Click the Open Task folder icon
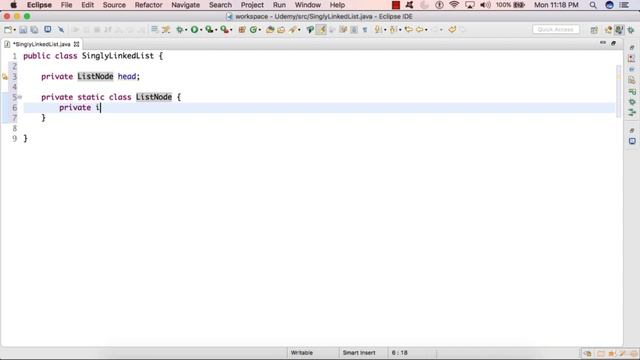The image size is (640, 360). [281, 29]
